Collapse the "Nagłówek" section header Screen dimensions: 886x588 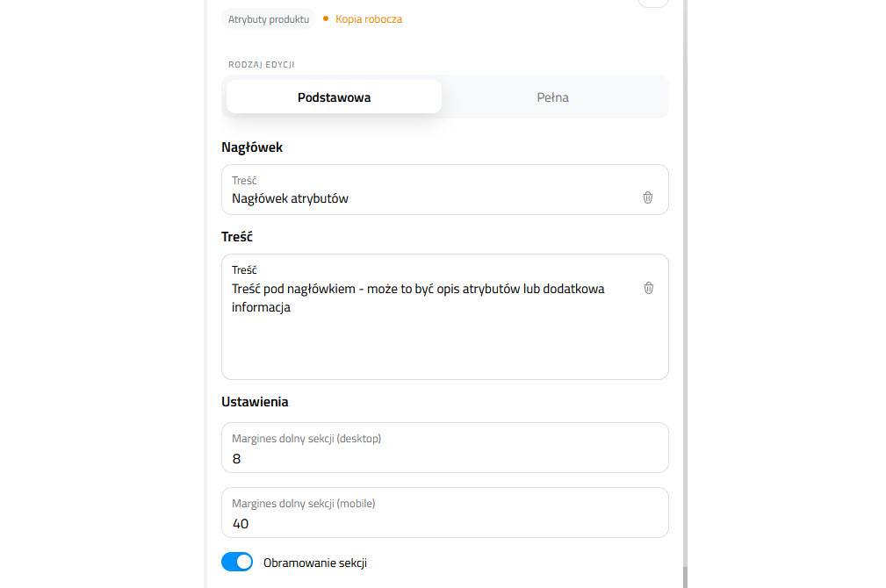point(252,147)
